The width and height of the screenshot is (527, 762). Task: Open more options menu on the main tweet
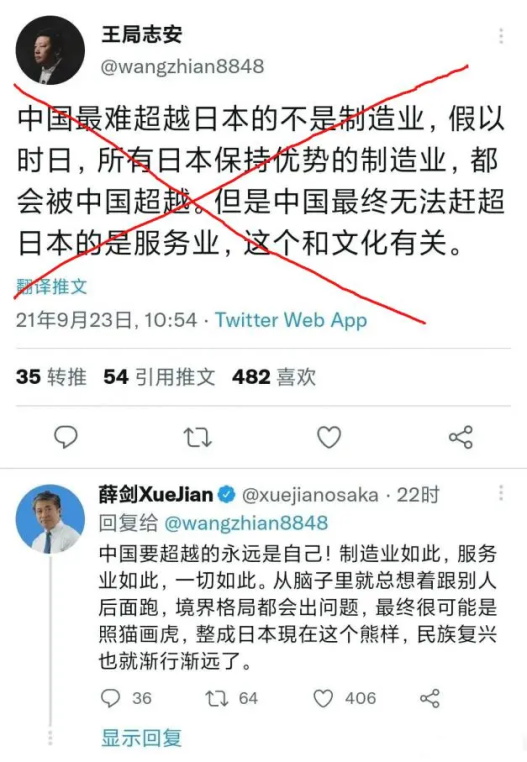click(x=501, y=36)
